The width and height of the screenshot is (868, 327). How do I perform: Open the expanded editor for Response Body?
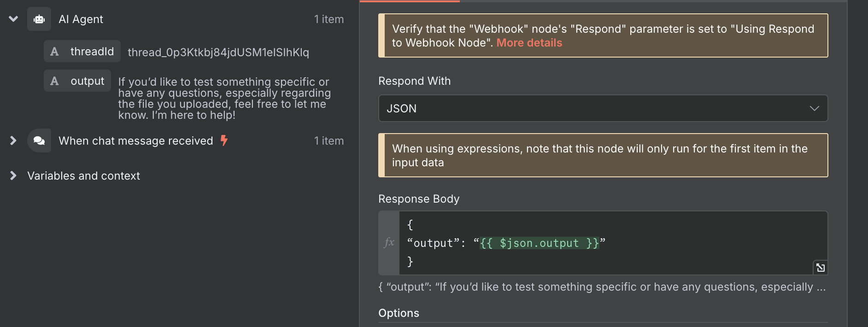[821, 268]
